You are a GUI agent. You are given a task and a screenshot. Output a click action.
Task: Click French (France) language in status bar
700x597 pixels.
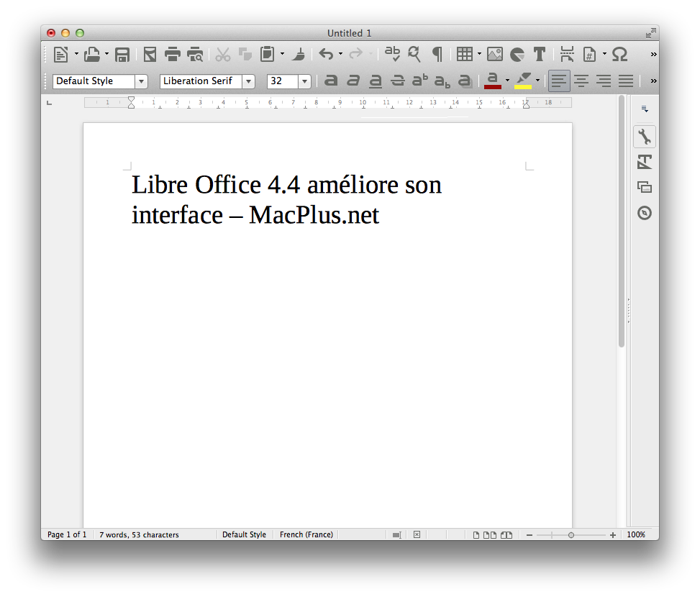pos(306,534)
